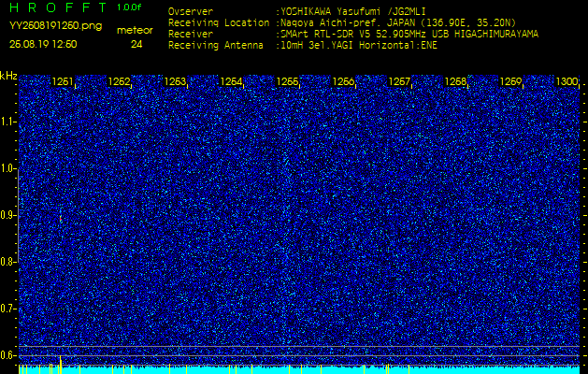The image size is (588, 374).
Task: Click the 1253 time marker
Action: (x=175, y=81)
